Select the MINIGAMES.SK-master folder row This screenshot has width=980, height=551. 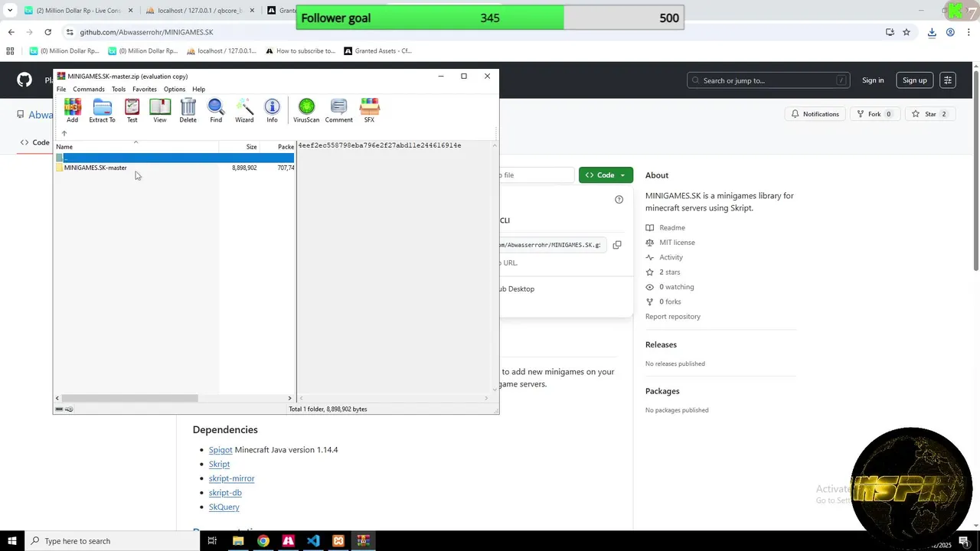point(175,168)
